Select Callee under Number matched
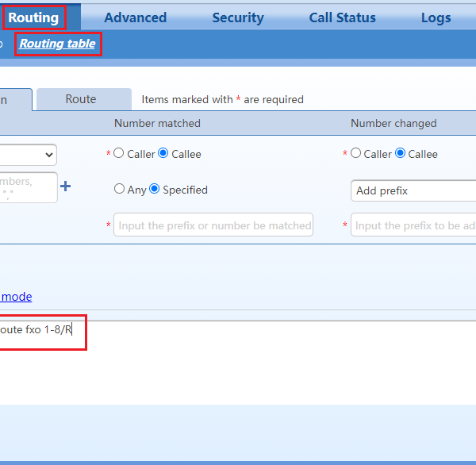This screenshot has height=465, width=476. tap(163, 154)
